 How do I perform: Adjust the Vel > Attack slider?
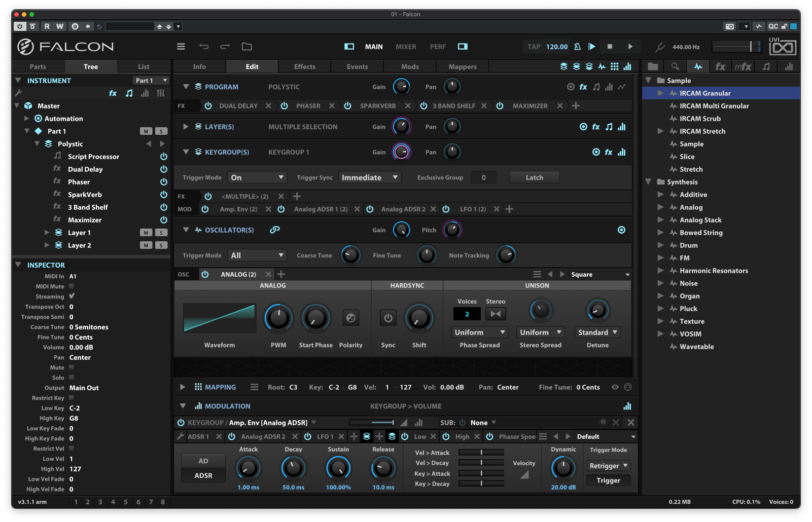point(481,453)
